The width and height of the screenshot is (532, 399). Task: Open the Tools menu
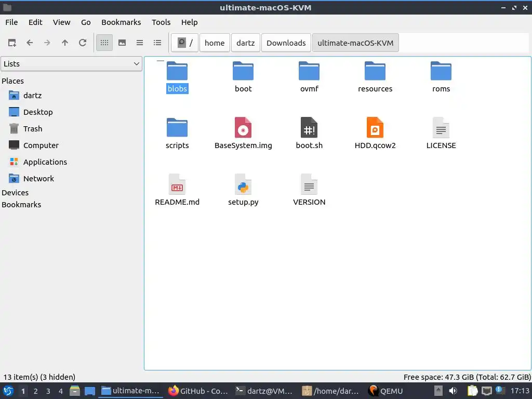point(161,22)
